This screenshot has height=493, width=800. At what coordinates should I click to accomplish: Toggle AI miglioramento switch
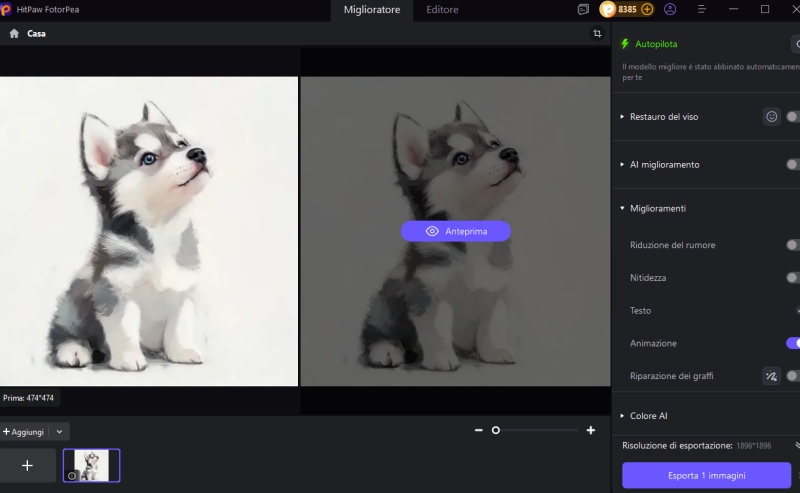[793, 164]
